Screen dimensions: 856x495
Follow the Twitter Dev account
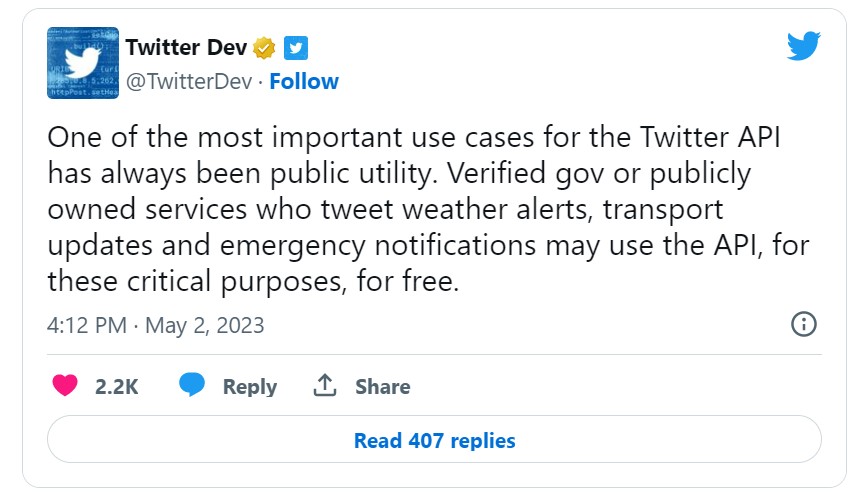304,82
